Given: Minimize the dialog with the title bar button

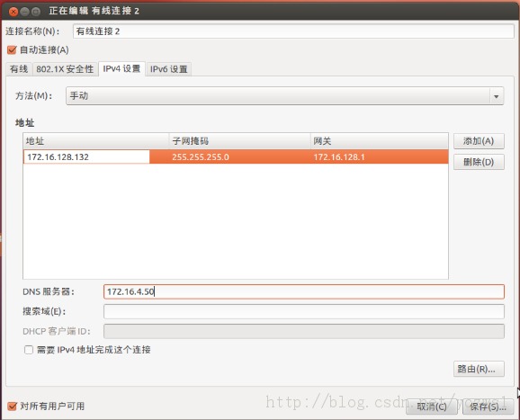Looking at the screenshot, I should click(x=24, y=12).
